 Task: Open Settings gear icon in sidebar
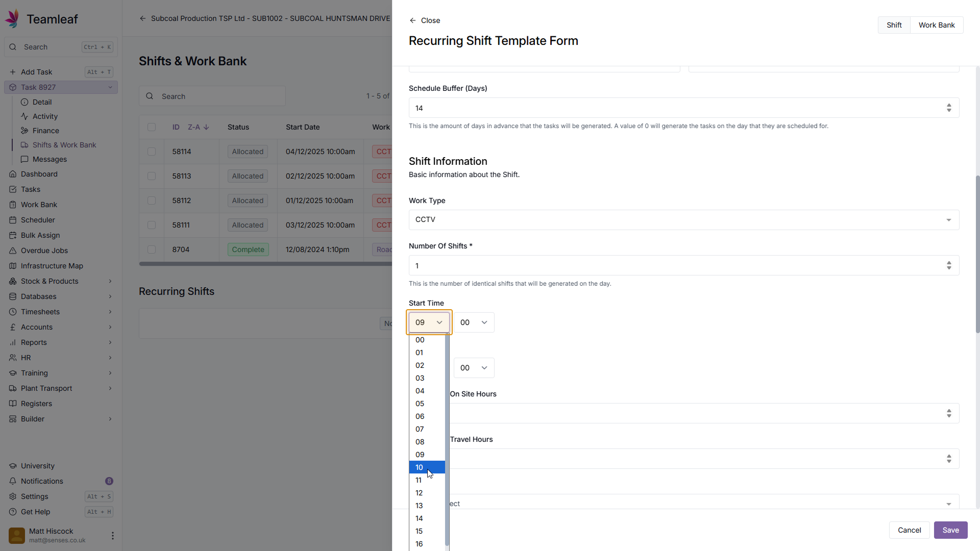coord(13,496)
